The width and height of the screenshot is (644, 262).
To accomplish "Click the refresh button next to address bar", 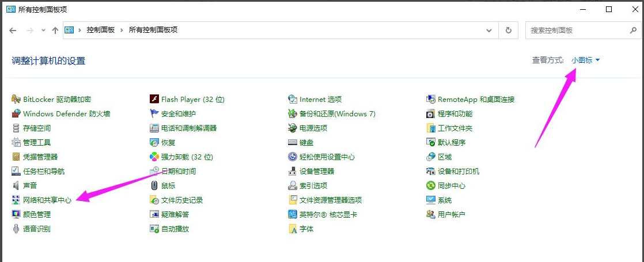I will (508, 30).
